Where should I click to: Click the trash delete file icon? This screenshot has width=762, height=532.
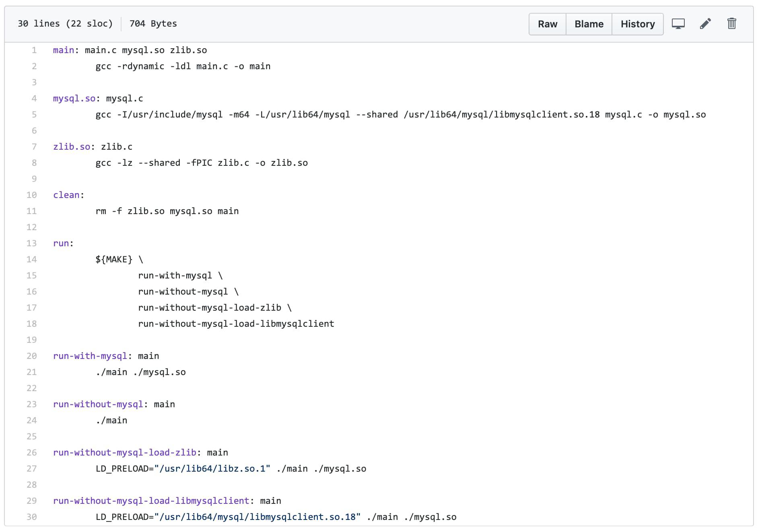pyautogui.click(x=731, y=24)
